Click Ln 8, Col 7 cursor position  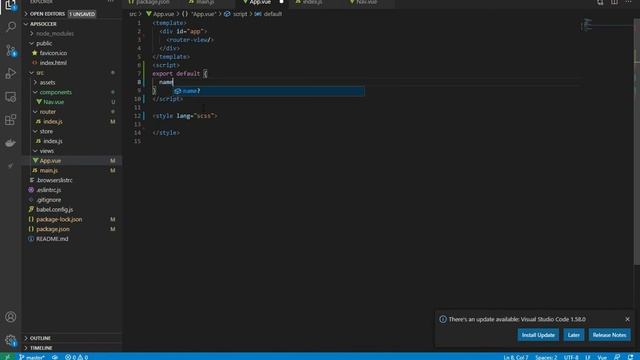click(516, 357)
